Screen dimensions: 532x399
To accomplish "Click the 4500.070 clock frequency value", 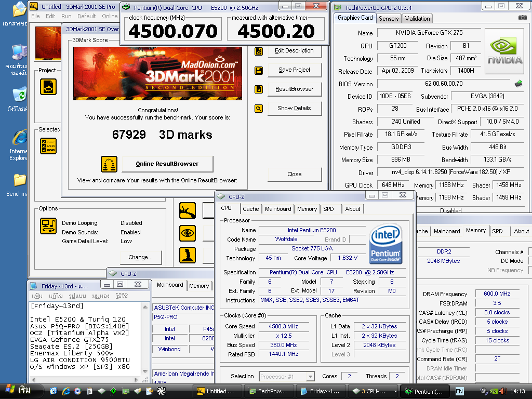I will (173, 32).
